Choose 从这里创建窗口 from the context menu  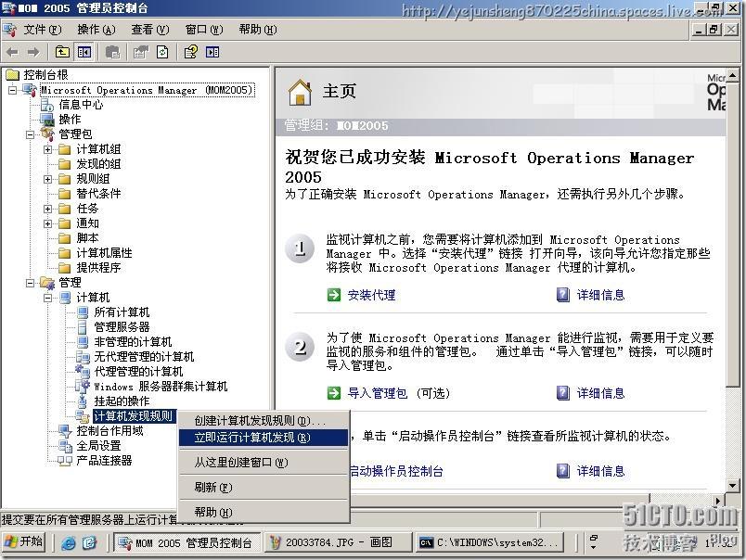click(264, 462)
